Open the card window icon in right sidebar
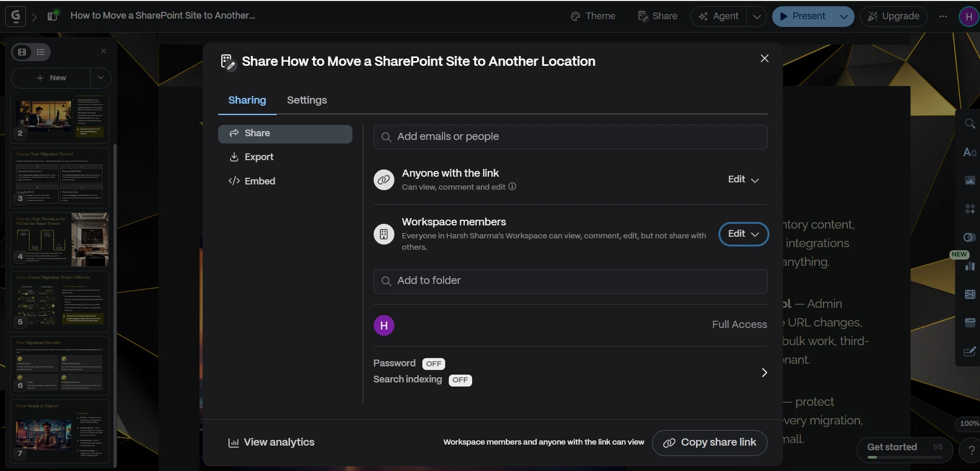 (x=970, y=323)
